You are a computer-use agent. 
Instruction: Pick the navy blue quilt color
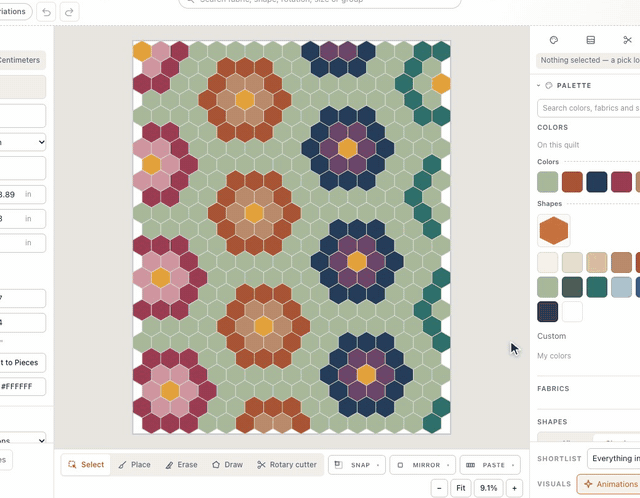pos(597,182)
